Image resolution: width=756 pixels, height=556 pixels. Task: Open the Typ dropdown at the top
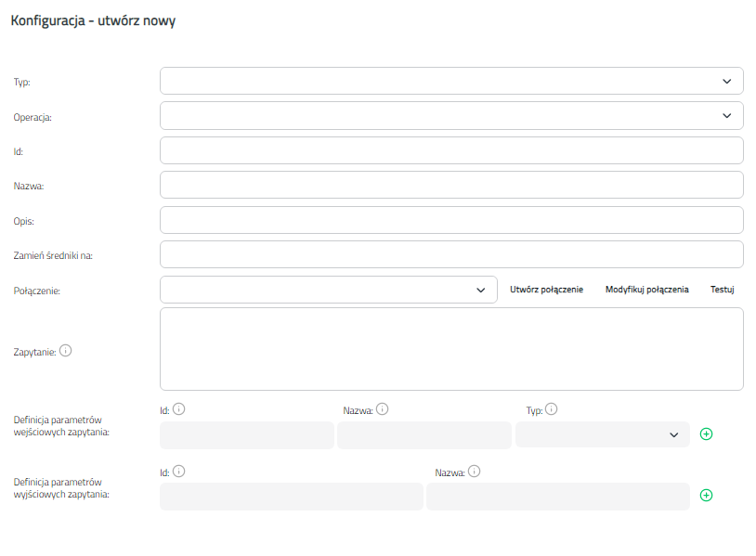[451, 81]
